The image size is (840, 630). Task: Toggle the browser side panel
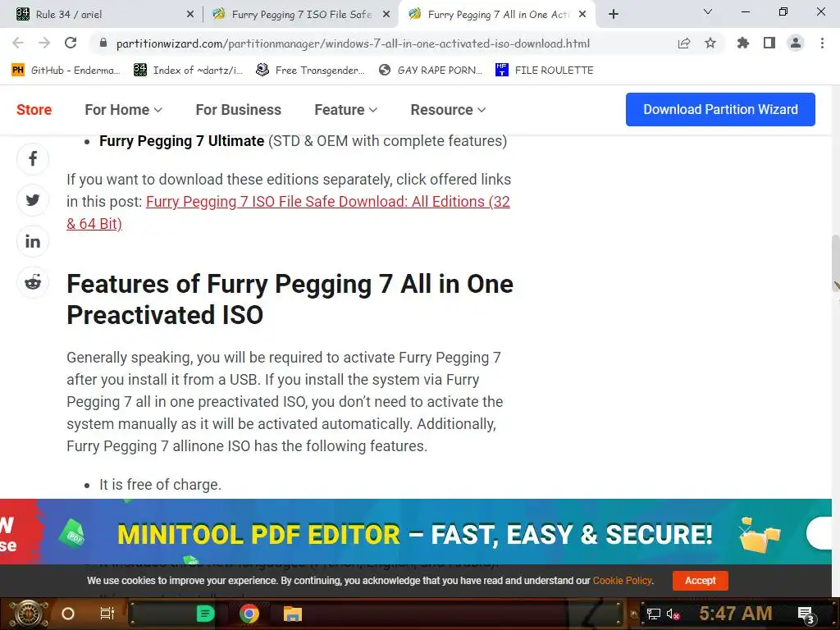(769, 43)
